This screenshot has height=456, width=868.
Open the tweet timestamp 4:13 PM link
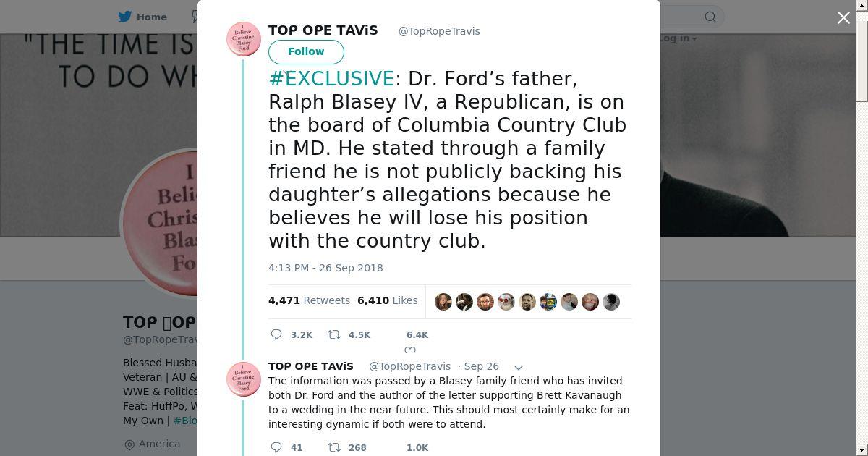click(x=325, y=268)
